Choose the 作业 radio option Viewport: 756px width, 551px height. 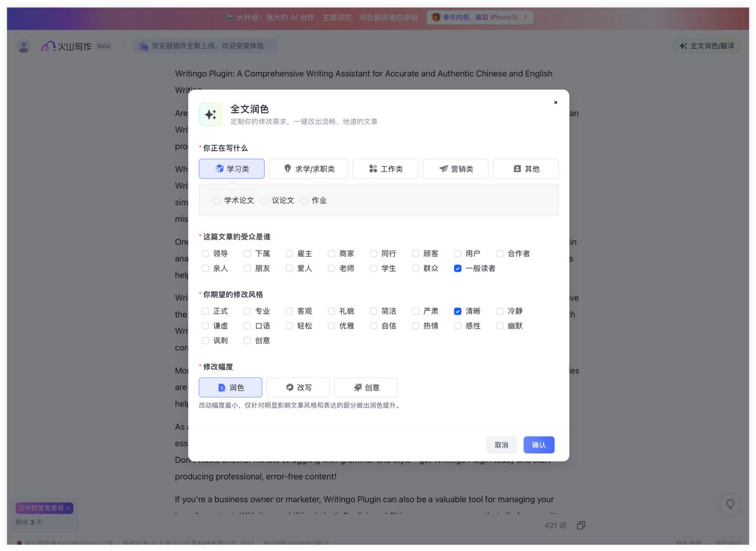click(x=304, y=200)
